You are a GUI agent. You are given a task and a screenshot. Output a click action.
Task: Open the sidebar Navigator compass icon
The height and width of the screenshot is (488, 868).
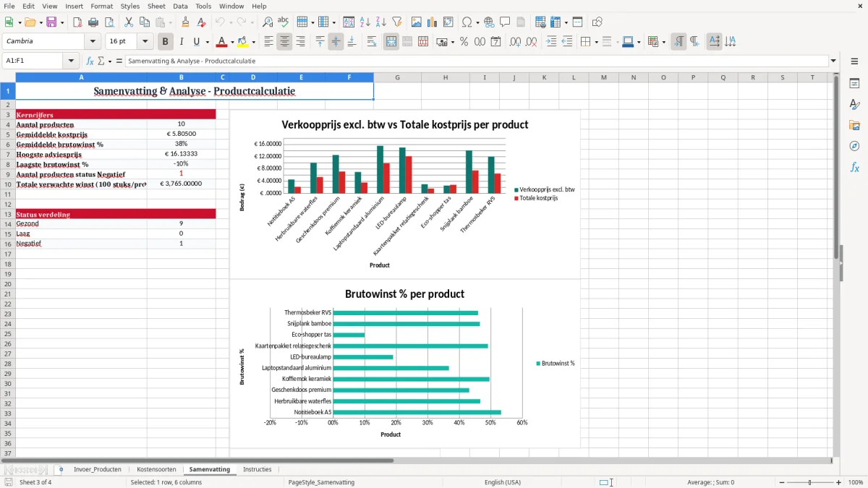(x=854, y=146)
